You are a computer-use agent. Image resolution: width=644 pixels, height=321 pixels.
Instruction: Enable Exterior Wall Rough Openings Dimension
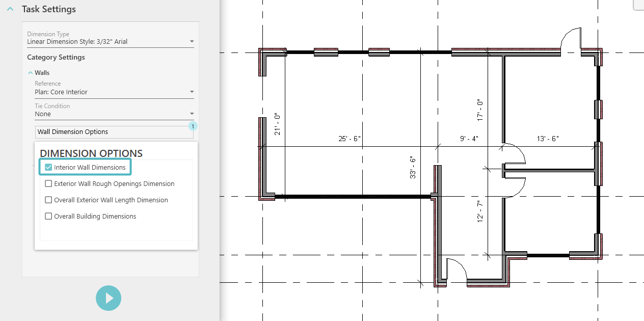[x=48, y=183]
